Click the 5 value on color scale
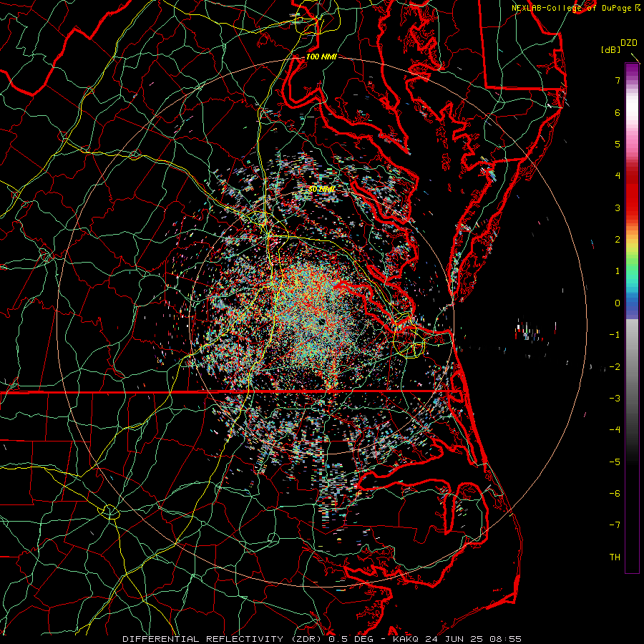644x644 pixels. [x=618, y=144]
